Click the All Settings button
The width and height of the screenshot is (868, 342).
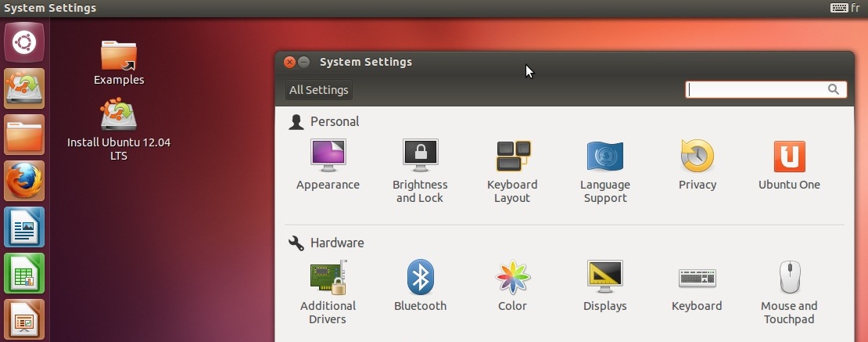coord(319,90)
